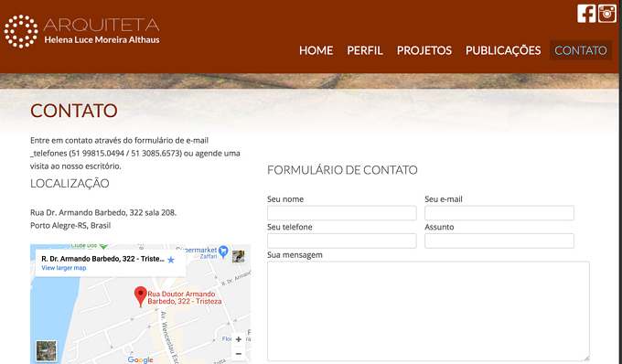Grab the message box resize handle

[x=586, y=359]
